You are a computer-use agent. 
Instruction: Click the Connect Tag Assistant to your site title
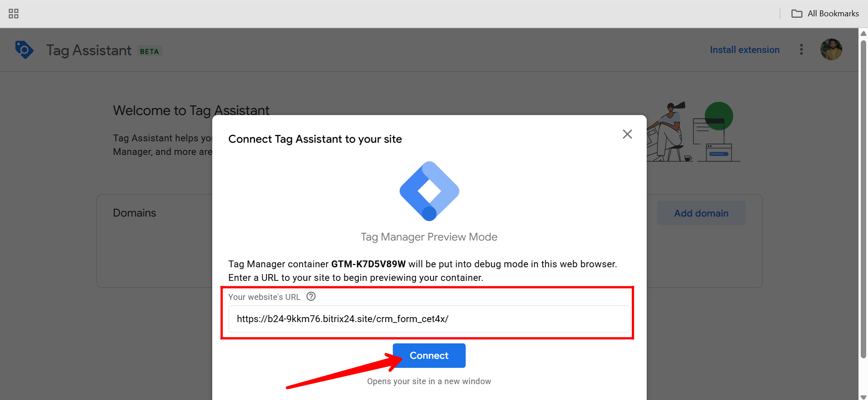315,139
